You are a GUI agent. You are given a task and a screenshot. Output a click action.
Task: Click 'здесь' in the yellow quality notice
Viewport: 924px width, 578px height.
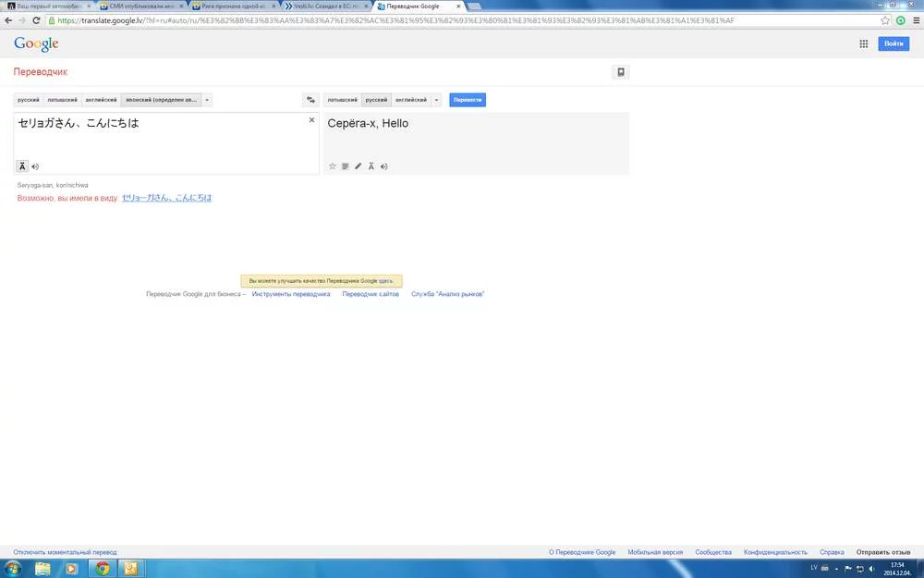(386, 281)
